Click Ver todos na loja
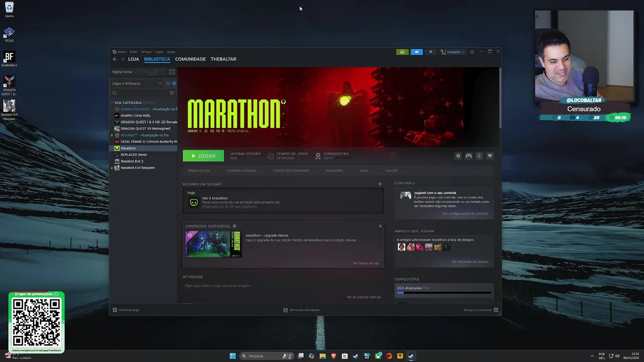This screenshot has height=362, width=644. pos(366,263)
